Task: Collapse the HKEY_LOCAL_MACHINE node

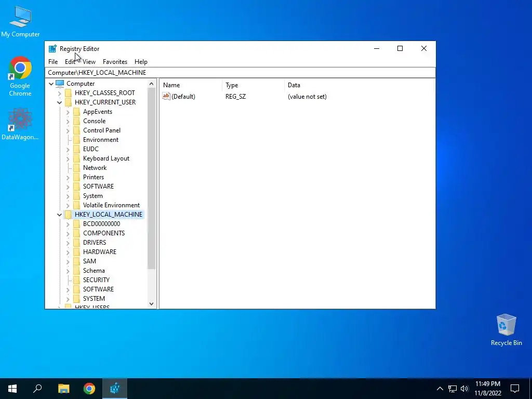Action: coord(59,215)
